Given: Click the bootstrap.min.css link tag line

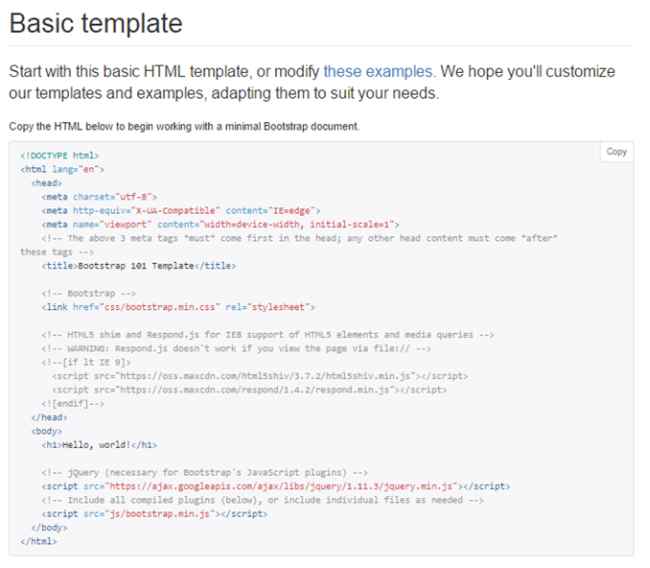Looking at the screenshot, I should (178, 307).
